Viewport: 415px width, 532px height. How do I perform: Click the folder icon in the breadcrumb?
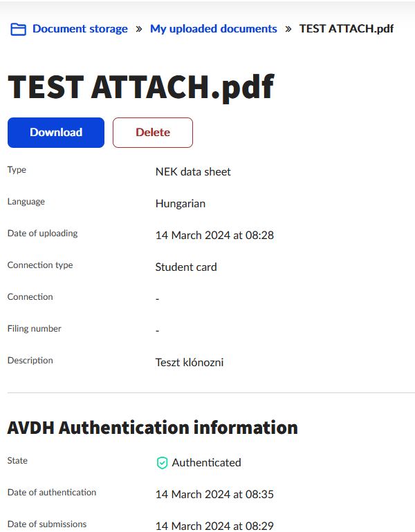(x=18, y=29)
